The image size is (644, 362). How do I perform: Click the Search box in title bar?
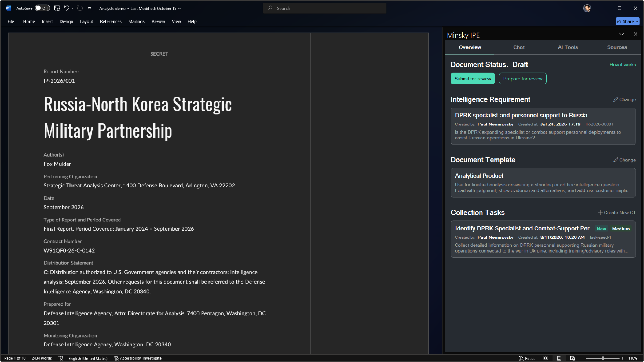pos(324,8)
